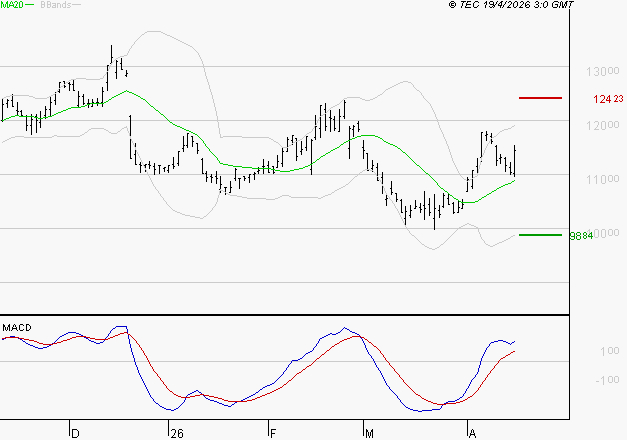Click the F month marker on time axis

point(273,434)
